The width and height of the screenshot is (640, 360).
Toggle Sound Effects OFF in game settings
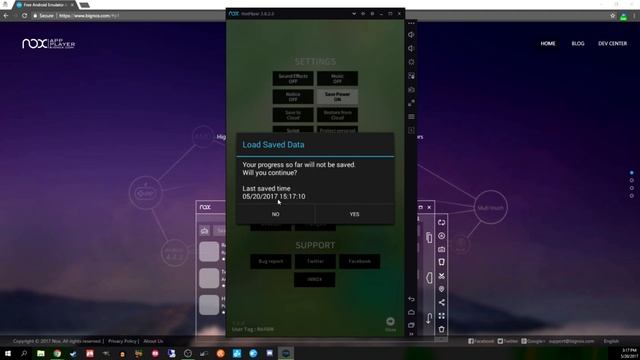[x=293, y=79]
